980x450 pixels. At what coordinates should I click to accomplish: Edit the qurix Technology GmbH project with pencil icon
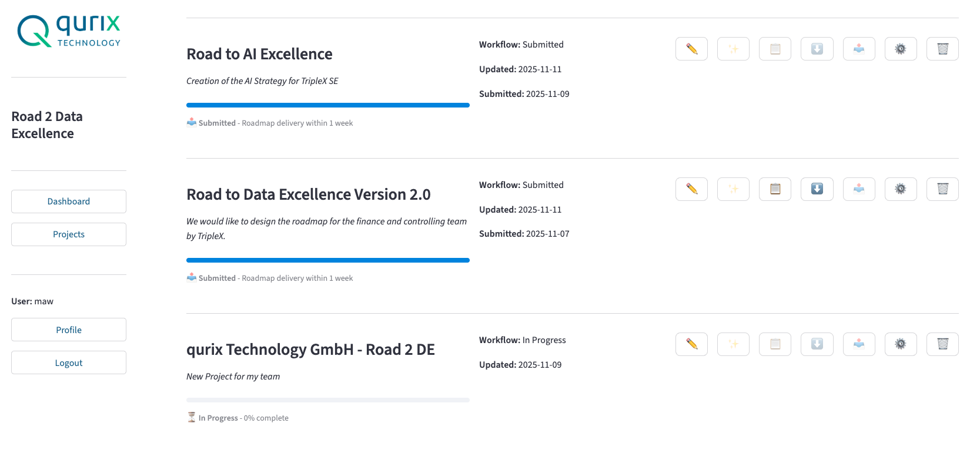click(691, 344)
